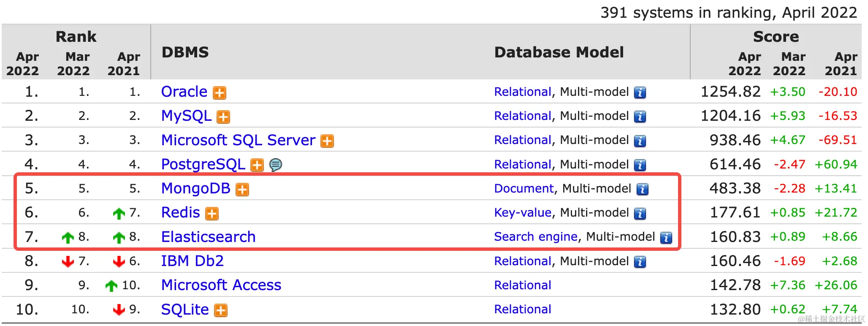Click the info icon in the PostgreSQL row
Viewport: 868px width, 326px height.
coord(640,165)
